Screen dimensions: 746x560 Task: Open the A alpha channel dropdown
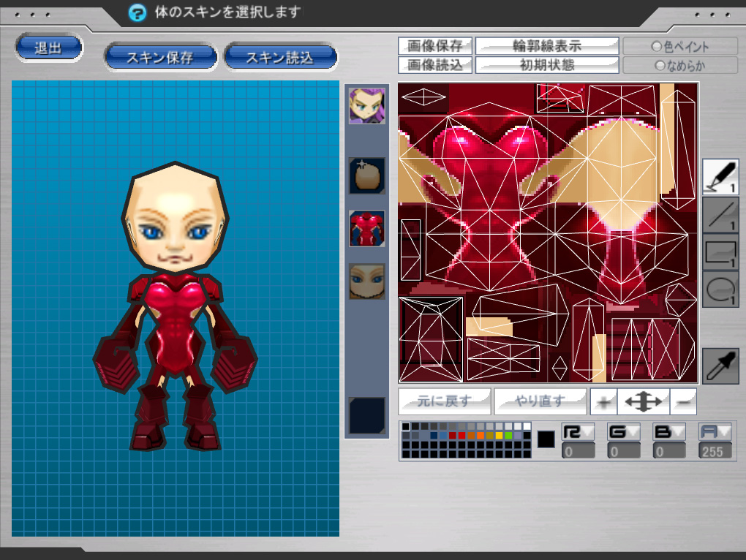pyautogui.click(x=715, y=431)
